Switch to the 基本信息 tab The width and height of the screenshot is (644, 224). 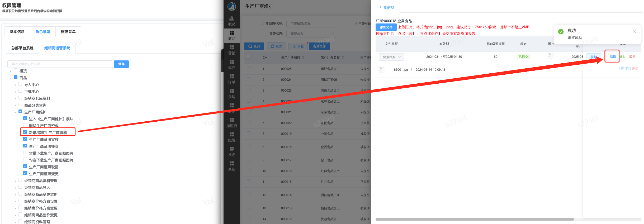click(17, 32)
